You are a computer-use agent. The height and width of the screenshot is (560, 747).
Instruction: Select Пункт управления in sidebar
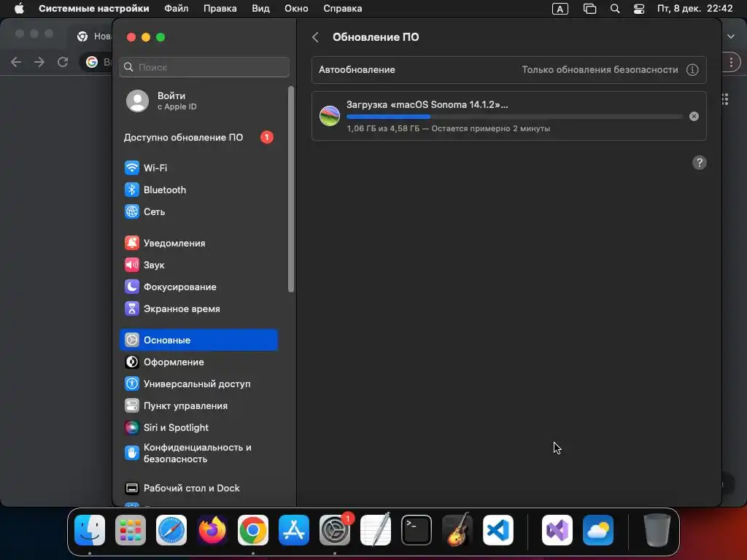coord(198,405)
